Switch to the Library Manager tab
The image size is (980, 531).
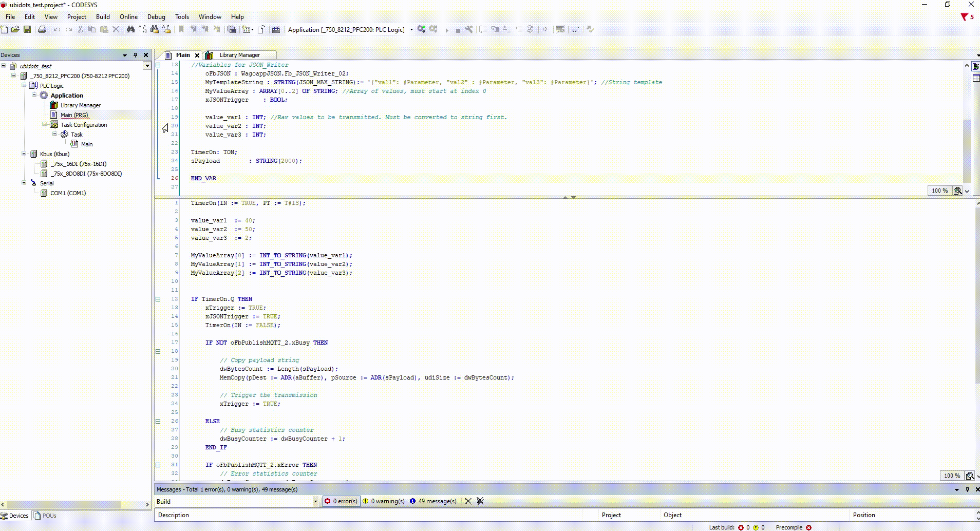(239, 55)
